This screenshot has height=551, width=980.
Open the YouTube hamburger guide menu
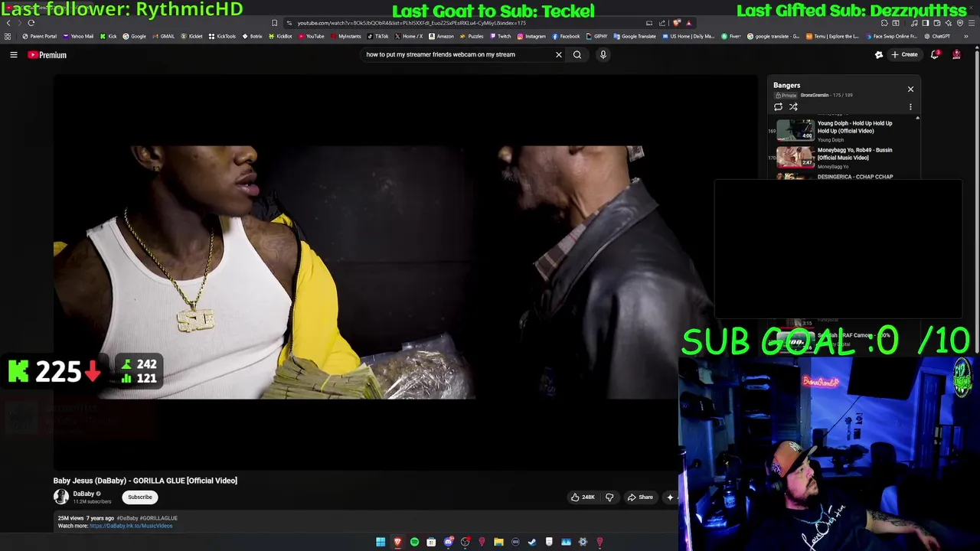tap(14, 54)
